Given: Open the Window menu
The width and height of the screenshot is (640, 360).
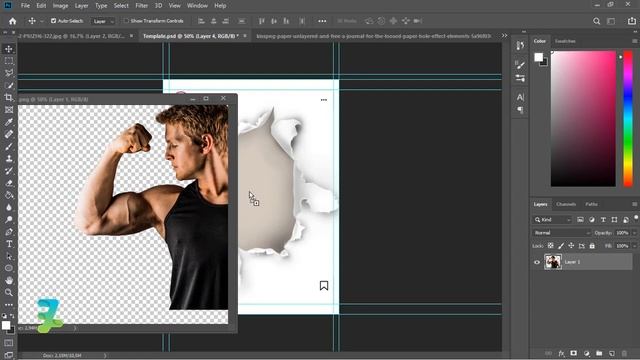Looking at the screenshot, I should point(197,6).
